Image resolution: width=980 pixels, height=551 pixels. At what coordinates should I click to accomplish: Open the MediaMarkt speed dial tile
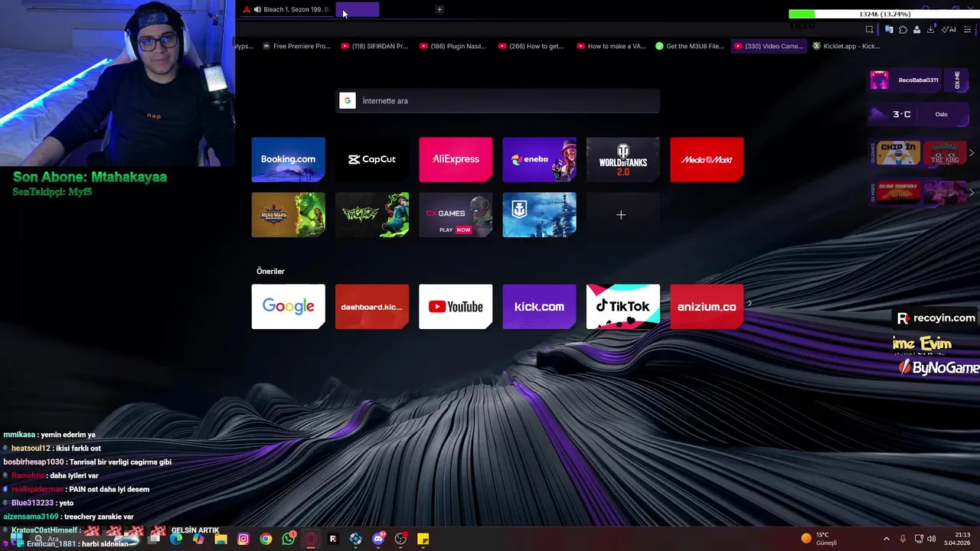pyautogui.click(x=707, y=159)
